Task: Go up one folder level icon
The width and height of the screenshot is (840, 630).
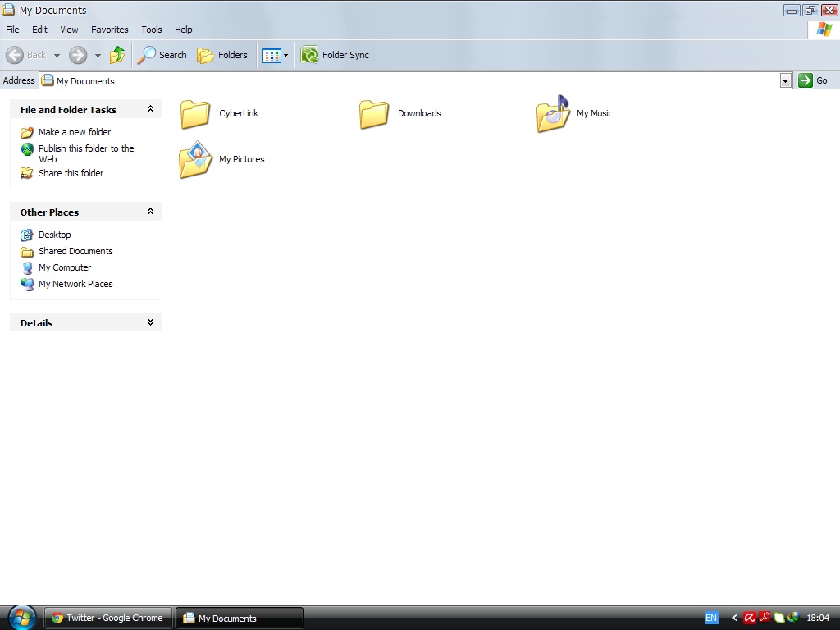Action: click(117, 55)
